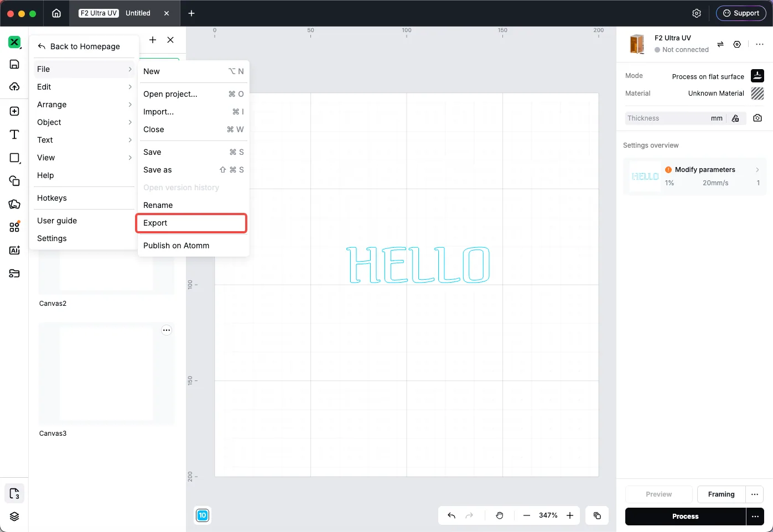The image size is (773, 532).
Task: Choose Import… in the File submenu
Action: click(x=193, y=112)
